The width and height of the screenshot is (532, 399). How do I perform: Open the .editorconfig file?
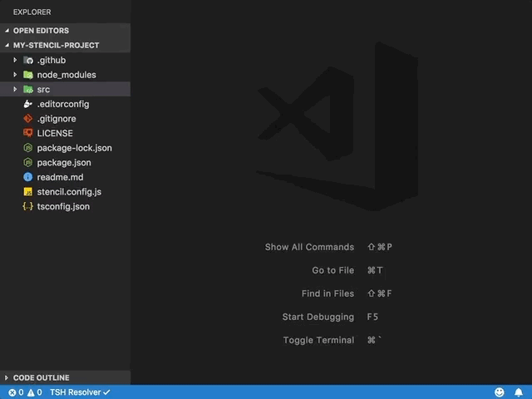[x=63, y=104]
